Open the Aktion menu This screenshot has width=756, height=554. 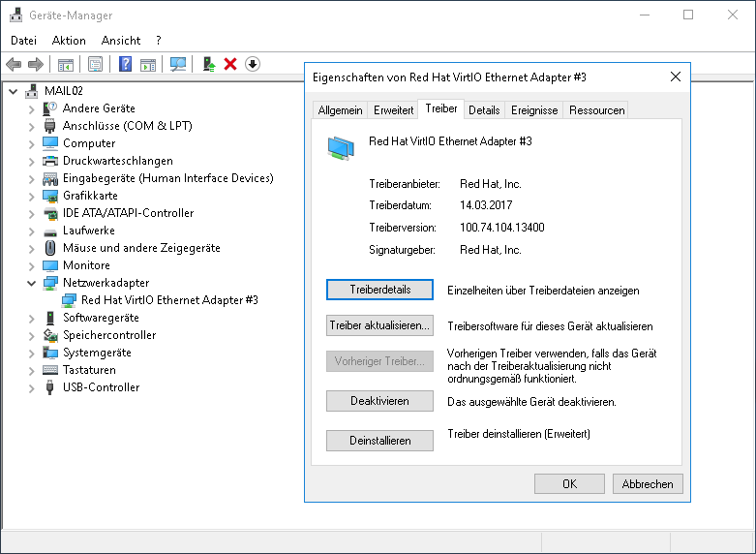[x=69, y=41]
